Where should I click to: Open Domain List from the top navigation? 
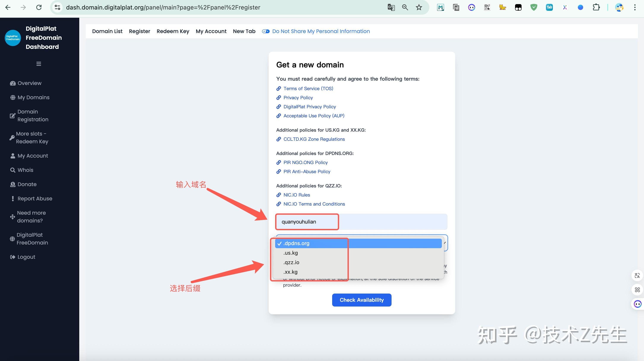click(x=107, y=31)
